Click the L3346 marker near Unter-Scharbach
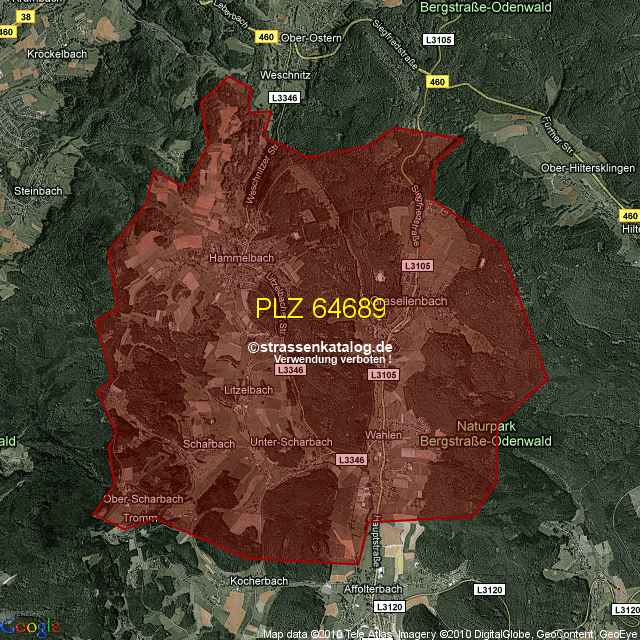 pos(351,459)
